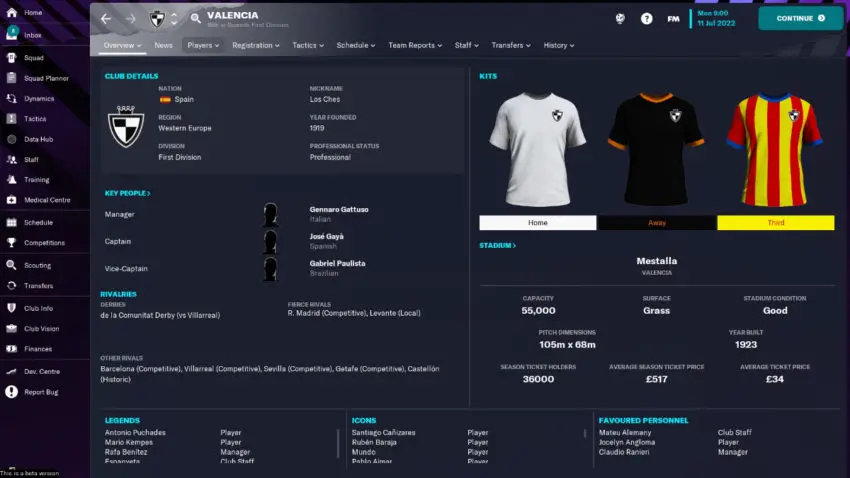850x478 pixels.
Task: Open Transfers icon in sidebar
Action: 11,286
